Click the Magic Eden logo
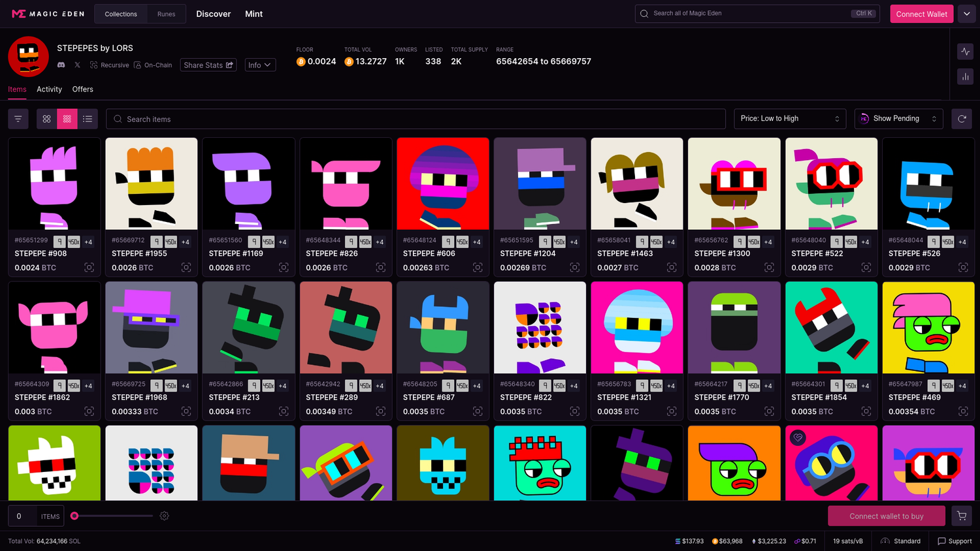The width and height of the screenshot is (980, 551). pyautogui.click(x=48, y=14)
